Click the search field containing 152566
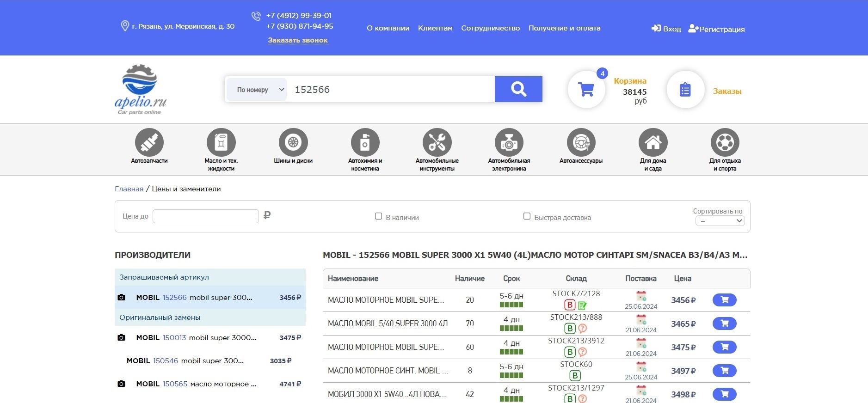This screenshot has height=403, width=868. pos(391,89)
